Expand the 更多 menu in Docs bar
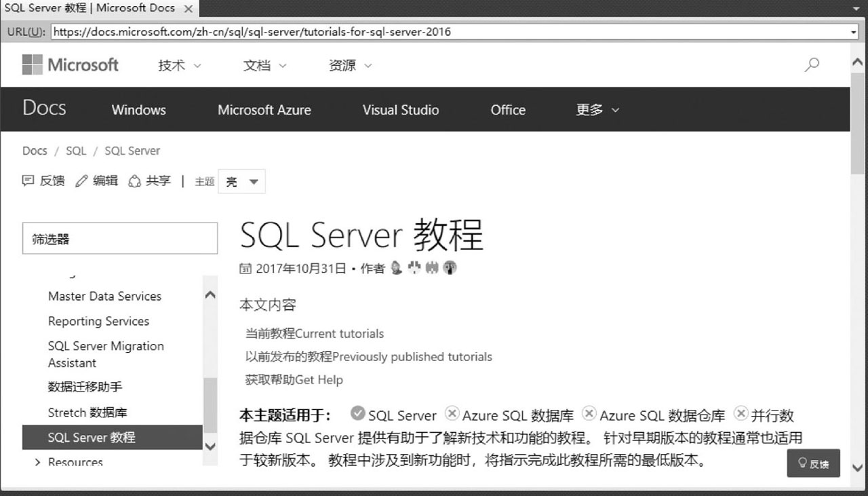The height and width of the screenshot is (496, 868). pyautogui.click(x=597, y=109)
